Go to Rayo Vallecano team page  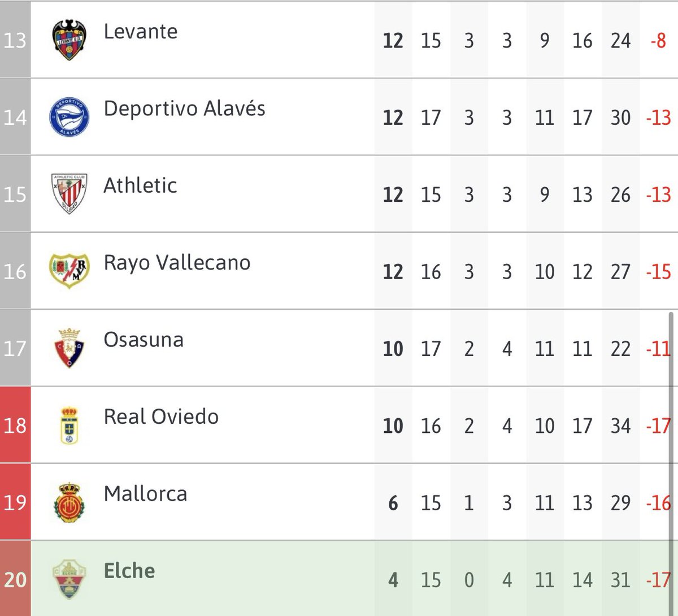tap(177, 263)
